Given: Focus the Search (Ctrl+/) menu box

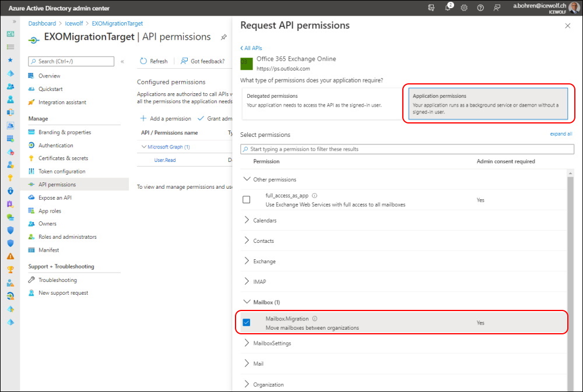Looking at the screenshot, I should [71, 61].
